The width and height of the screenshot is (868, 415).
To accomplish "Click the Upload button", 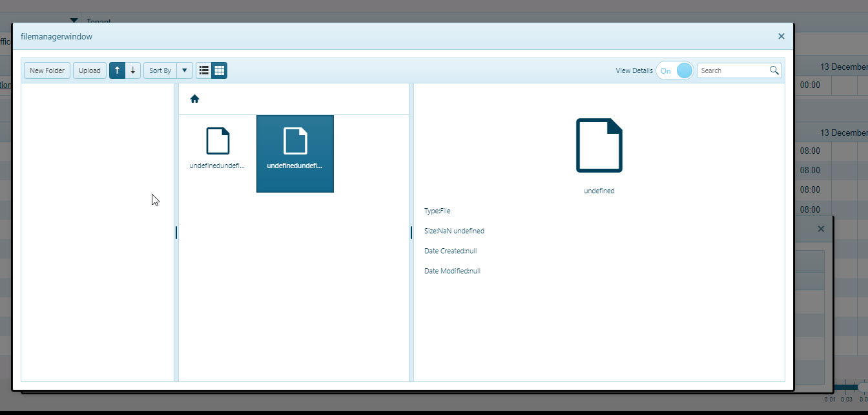I will click(90, 70).
